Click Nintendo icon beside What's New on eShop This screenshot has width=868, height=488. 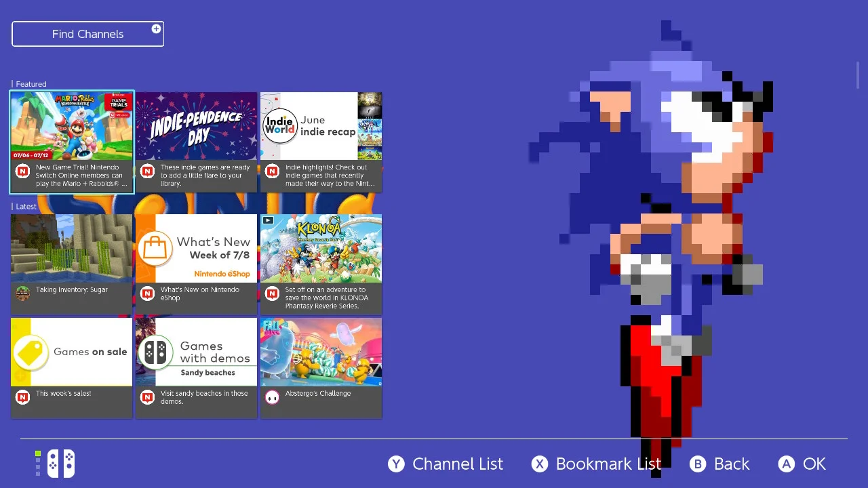[x=147, y=293]
